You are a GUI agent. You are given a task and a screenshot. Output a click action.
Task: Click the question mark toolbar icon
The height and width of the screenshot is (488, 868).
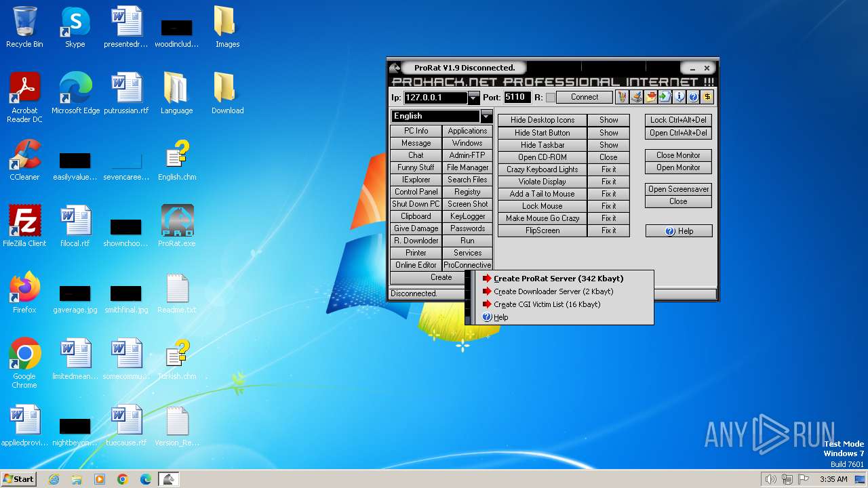click(693, 98)
